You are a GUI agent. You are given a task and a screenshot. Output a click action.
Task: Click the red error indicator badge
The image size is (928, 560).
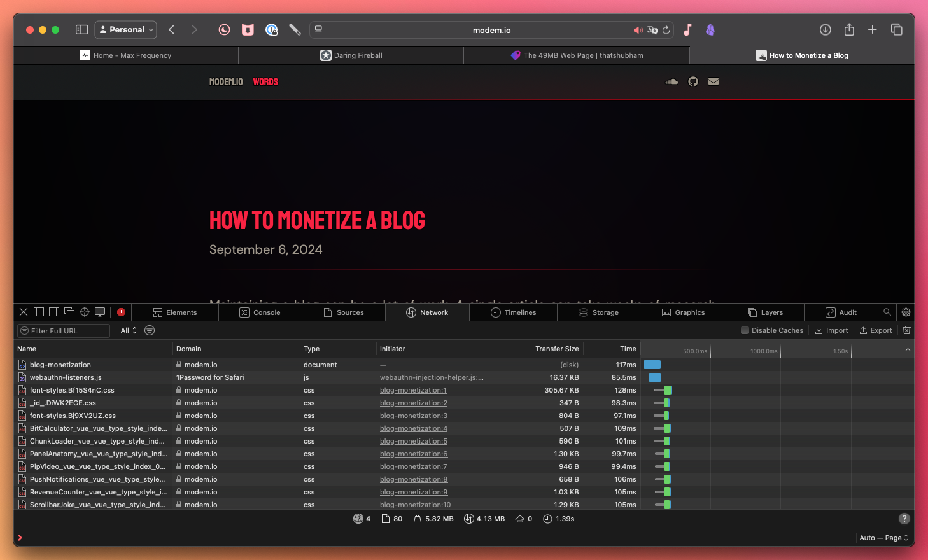pyautogui.click(x=121, y=312)
